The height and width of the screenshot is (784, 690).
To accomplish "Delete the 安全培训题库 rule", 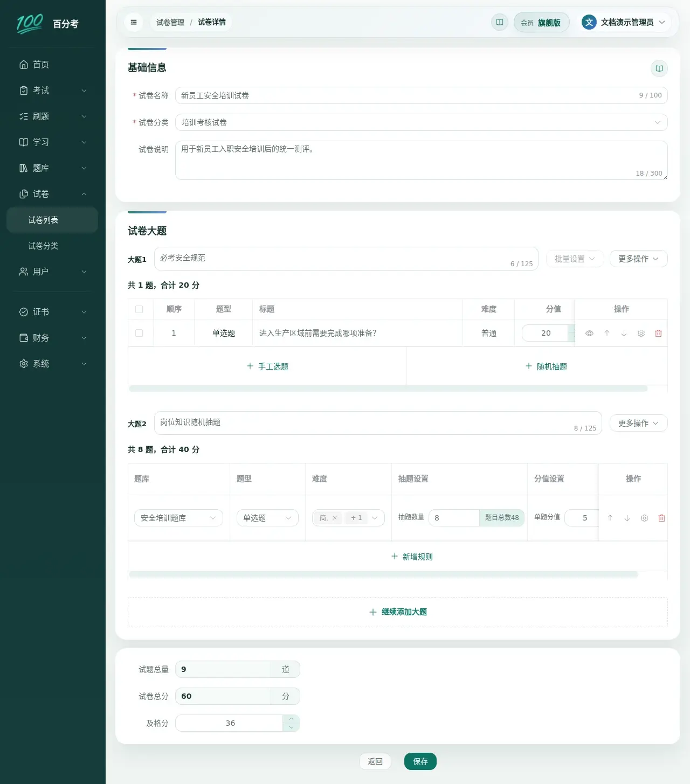I will [x=661, y=518].
